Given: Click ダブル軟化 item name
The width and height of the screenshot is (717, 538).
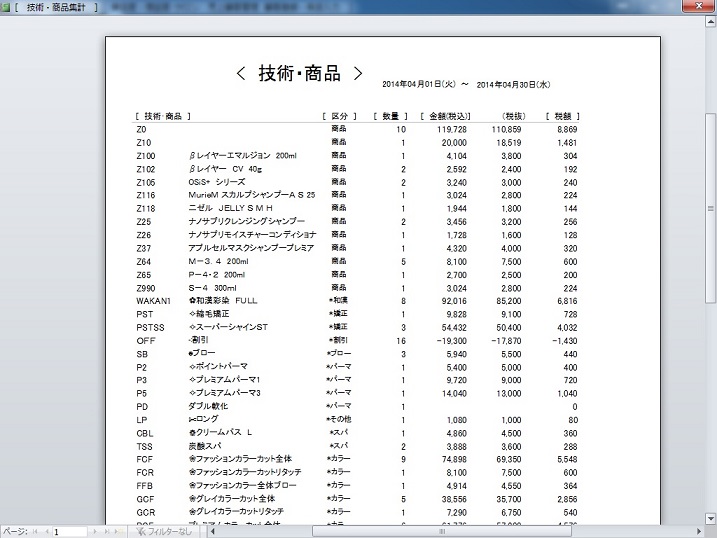Looking at the screenshot, I should (x=208, y=406).
